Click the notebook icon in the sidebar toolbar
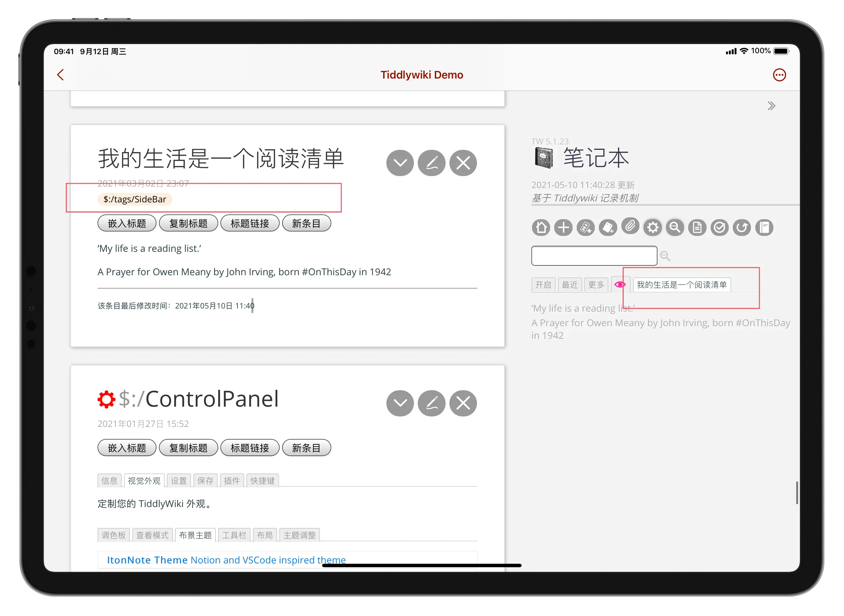The image size is (844, 616). coord(764,227)
